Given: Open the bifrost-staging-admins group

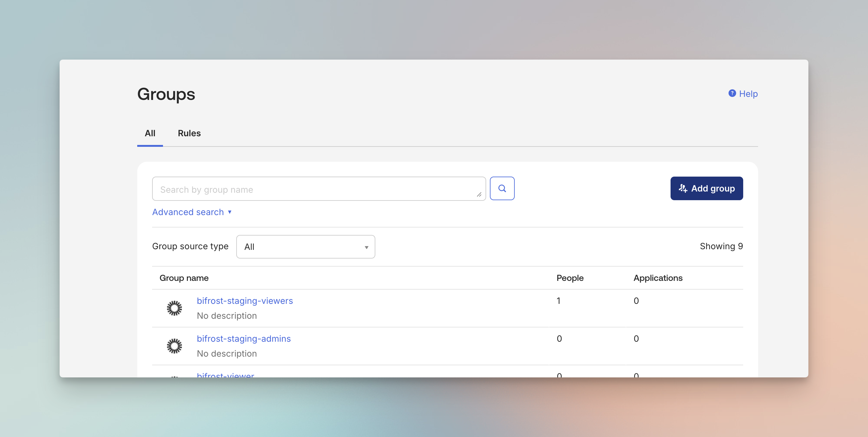Looking at the screenshot, I should [244, 338].
